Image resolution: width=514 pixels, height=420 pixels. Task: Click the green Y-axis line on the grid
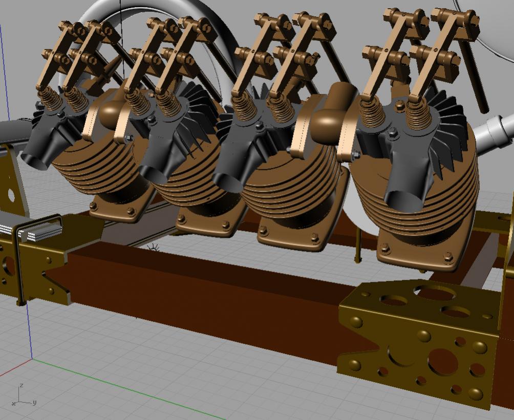[x=128, y=390]
